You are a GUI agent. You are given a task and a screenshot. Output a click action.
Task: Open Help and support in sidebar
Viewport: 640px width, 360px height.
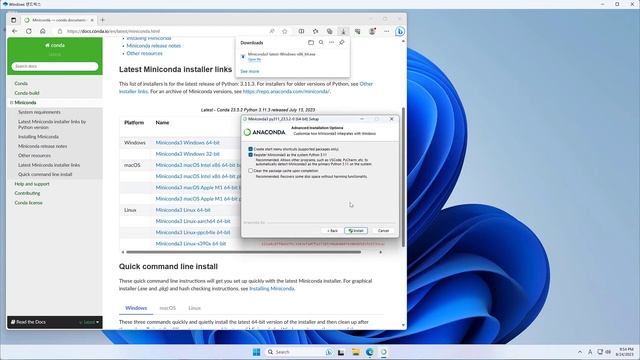tap(32, 184)
